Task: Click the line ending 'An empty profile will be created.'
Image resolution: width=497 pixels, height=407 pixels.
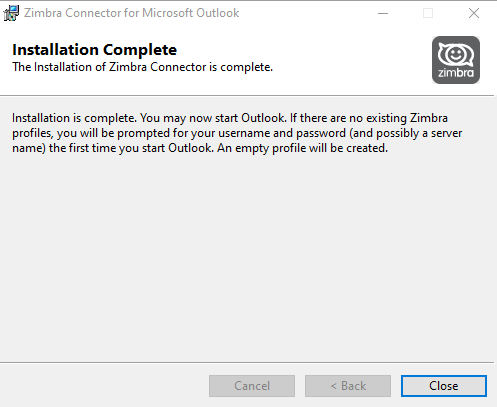Action: 200,148
